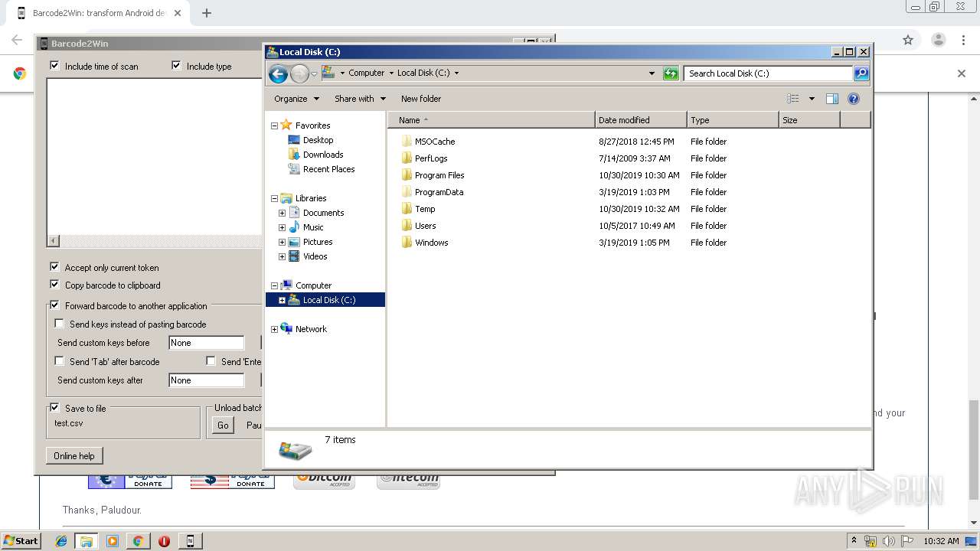Toggle Copy barcode to clipboard checkbox

54,285
